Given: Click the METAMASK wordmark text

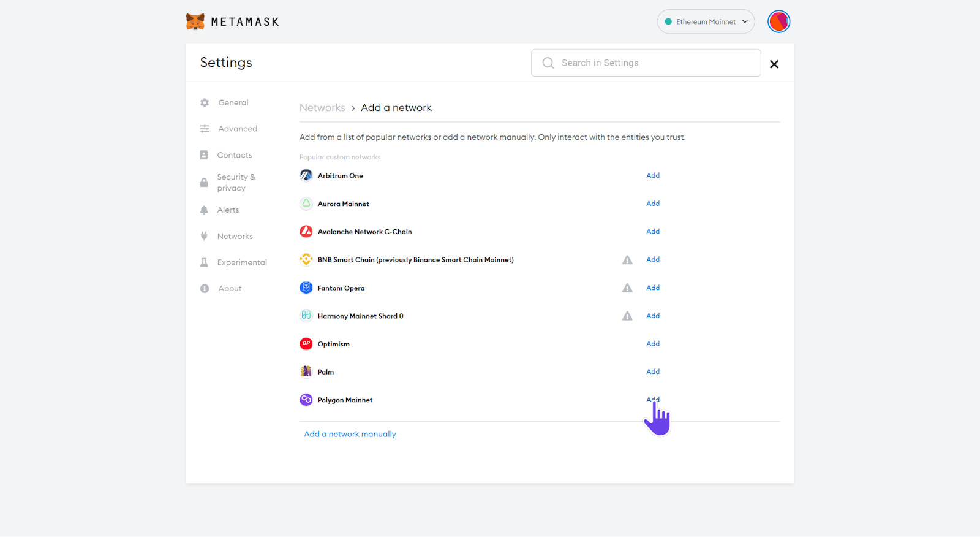Looking at the screenshot, I should click(x=245, y=22).
